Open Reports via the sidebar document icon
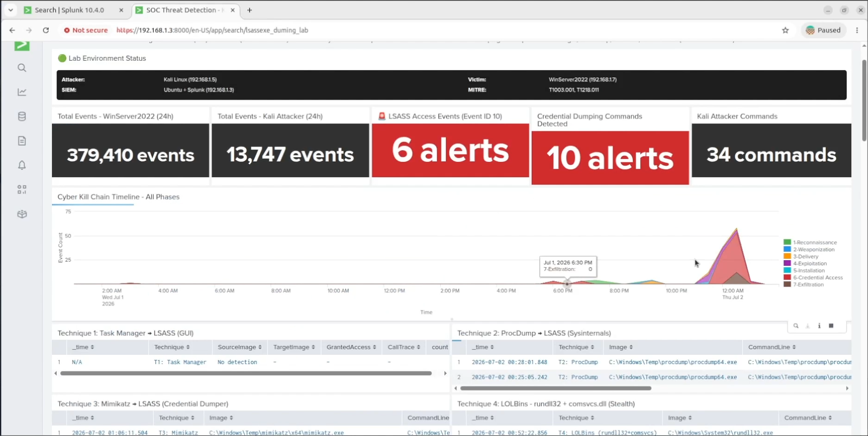868x436 pixels. 22,141
